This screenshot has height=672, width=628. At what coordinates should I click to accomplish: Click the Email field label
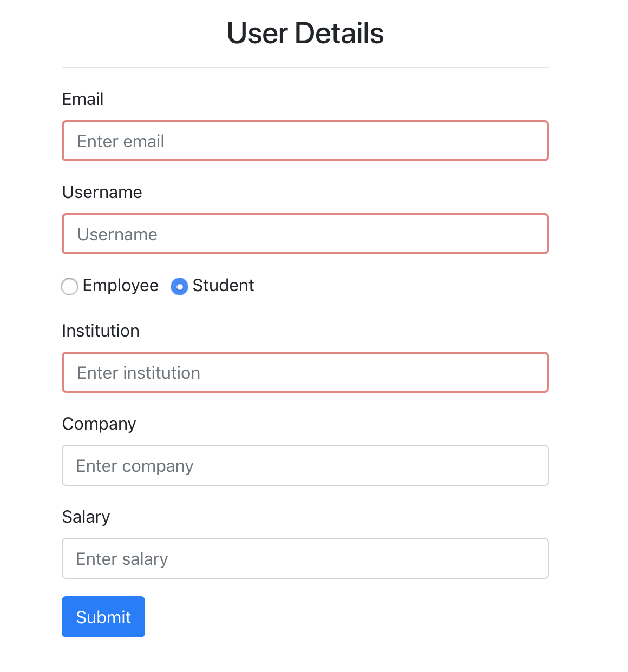tap(82, 99)
